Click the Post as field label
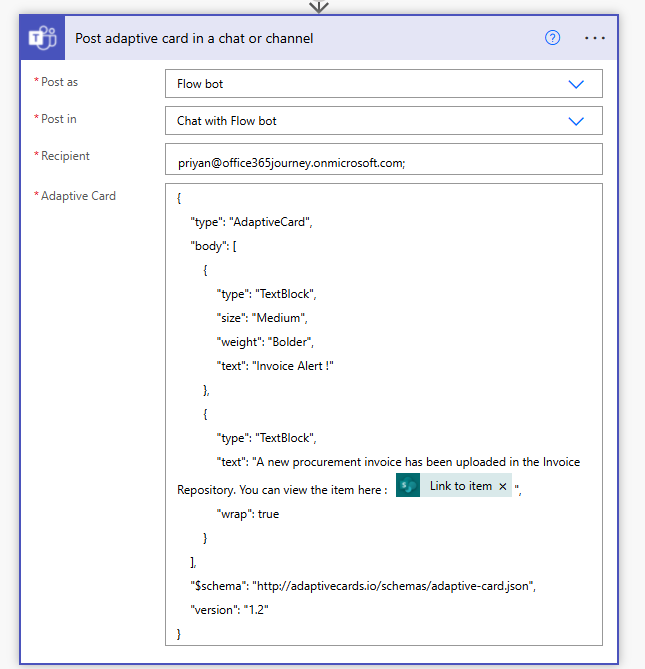645x669 pixels. [59, 82]
